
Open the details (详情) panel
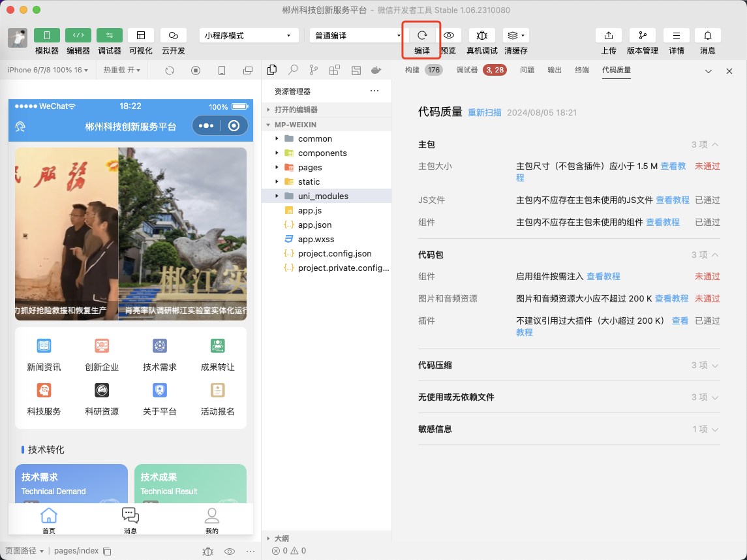click(x=676, y=35)
